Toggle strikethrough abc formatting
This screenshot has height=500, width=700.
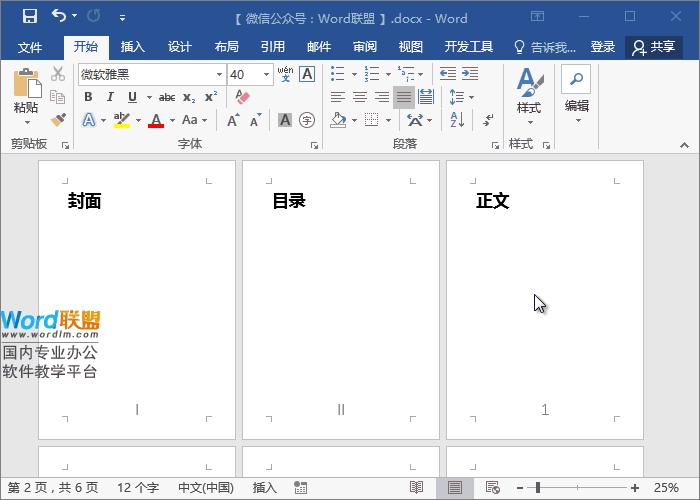coord(167,97)
